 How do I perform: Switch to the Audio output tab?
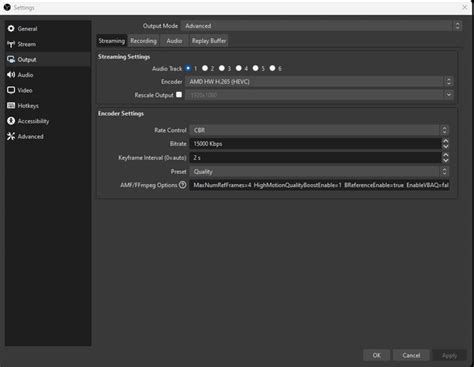click(x=174, y=41)
